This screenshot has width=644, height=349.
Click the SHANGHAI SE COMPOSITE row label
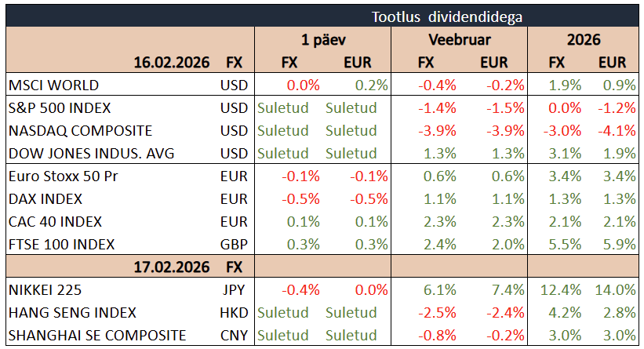(x=96, y=336)
